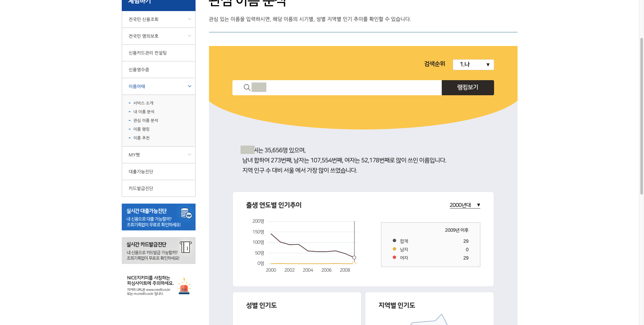
Task: Click the chart's 2009 data point marker
Action: [354, 258]
